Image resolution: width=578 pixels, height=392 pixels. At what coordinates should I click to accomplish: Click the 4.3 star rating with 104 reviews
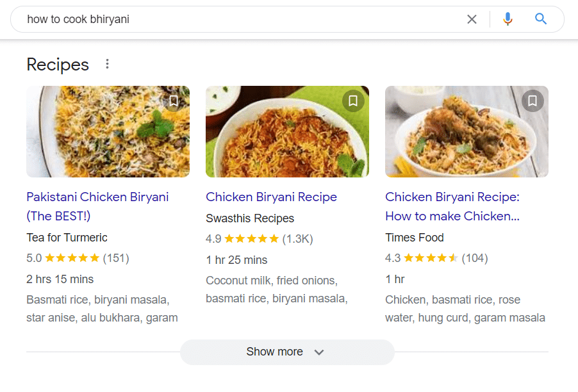[x=436, y=258]
